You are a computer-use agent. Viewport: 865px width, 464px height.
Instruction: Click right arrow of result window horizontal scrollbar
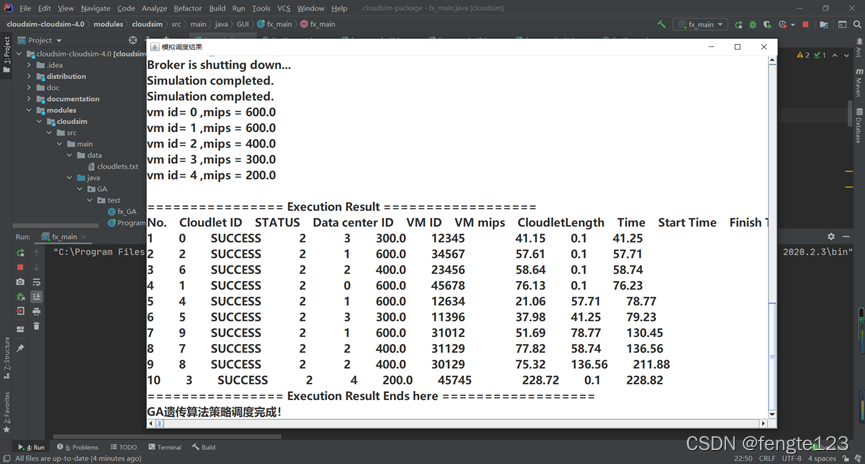[x=763, y=424]
